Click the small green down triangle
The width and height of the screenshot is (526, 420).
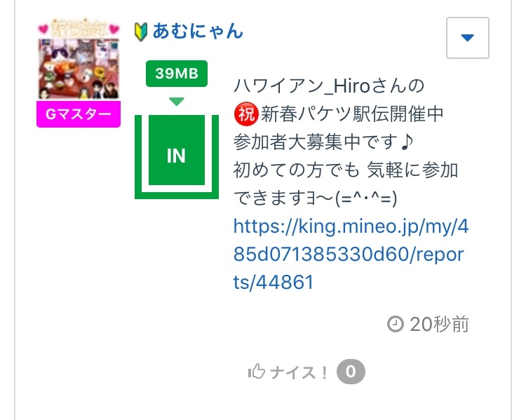177,101
